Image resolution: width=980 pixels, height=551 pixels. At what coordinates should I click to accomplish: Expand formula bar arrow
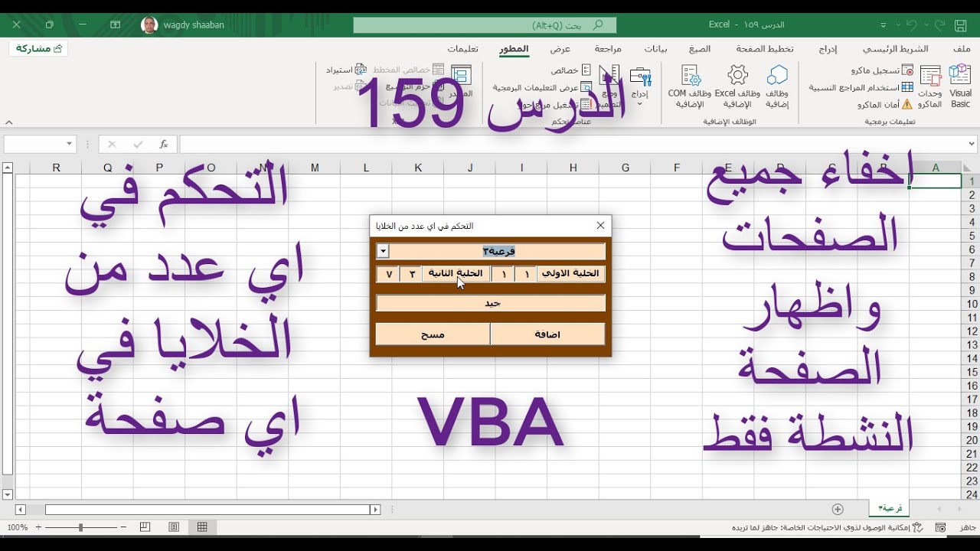pyautogui.click(x=972, y=144)
